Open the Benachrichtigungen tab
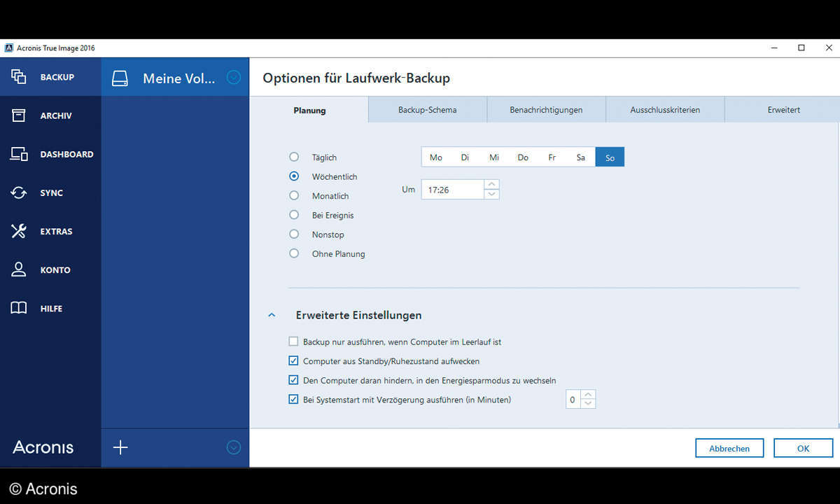This screenshot has width=840, height=504. point(546,110)
